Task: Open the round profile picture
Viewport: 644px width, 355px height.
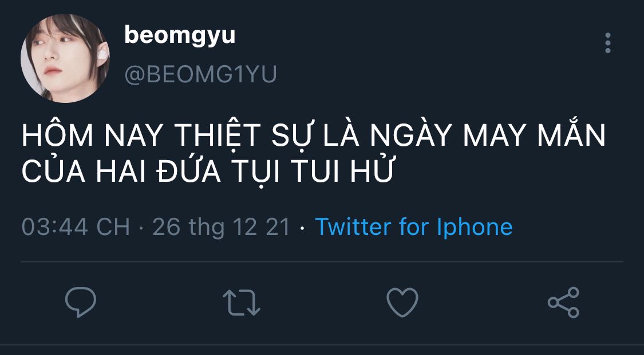Action: (x=65, y=58)
